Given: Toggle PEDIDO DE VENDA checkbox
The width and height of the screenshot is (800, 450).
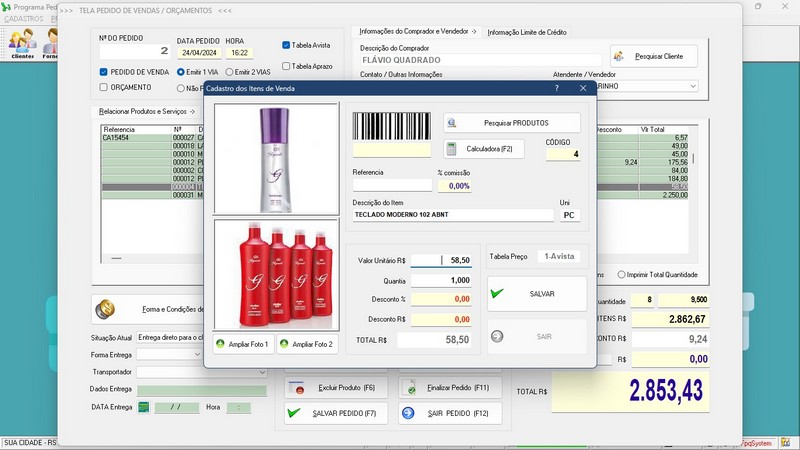Looking at the screenshot, I should [104, 72].
